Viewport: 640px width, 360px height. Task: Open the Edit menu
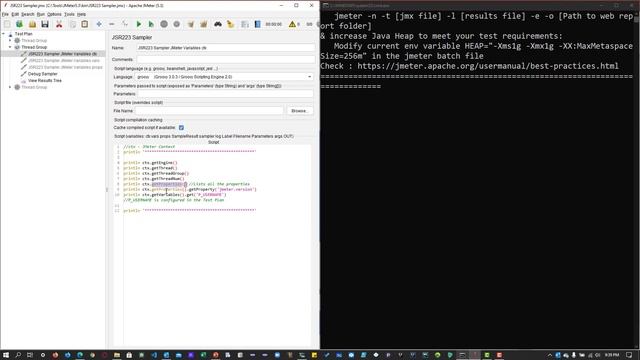pos(15,14)
